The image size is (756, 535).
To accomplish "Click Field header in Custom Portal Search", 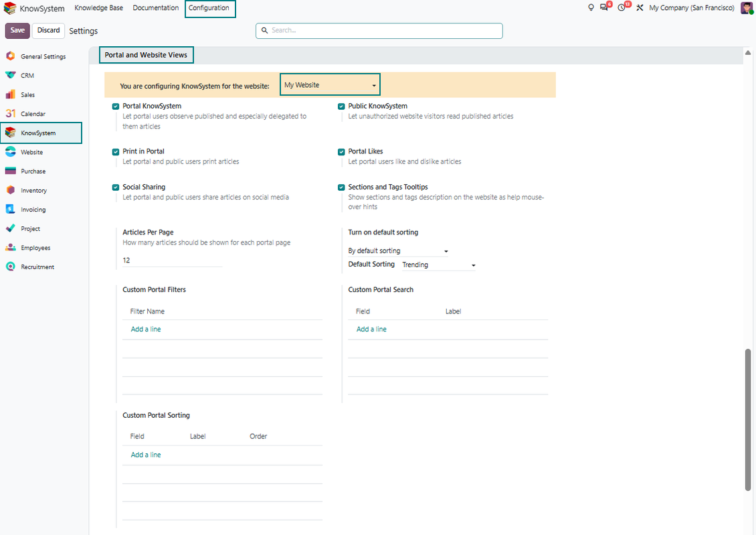I will tap(363, 311).
